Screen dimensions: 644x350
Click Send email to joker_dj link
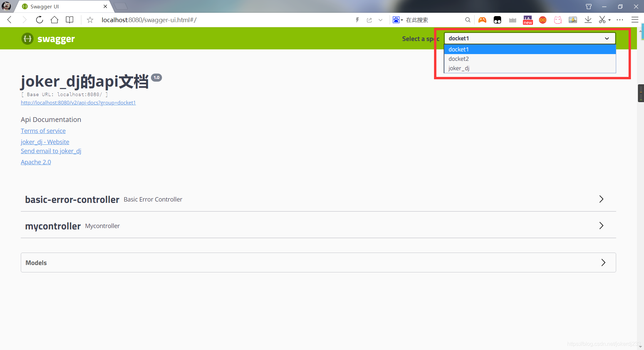[51, 151]
